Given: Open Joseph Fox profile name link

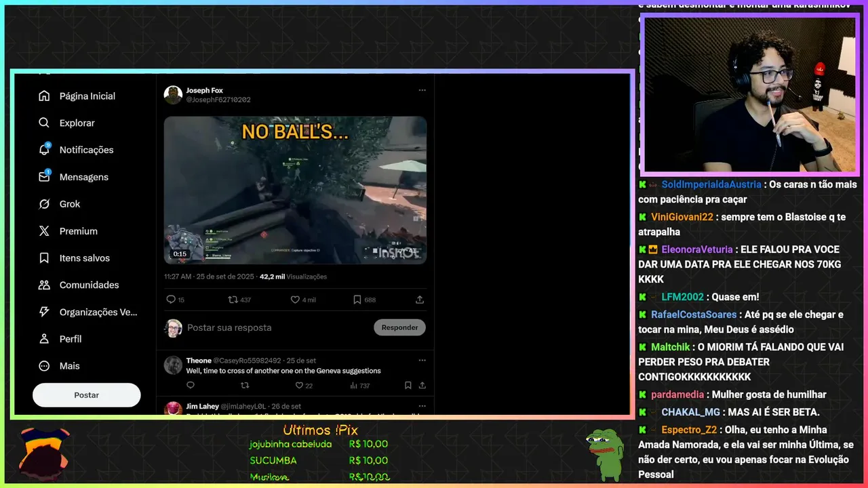Looking at the screenshot, I should point(205,90).
